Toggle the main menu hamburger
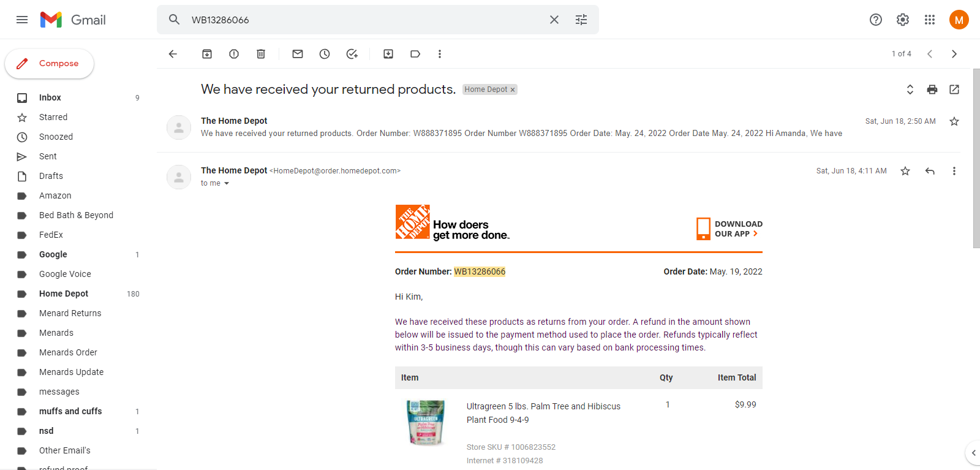980x470 pixels. pyautogui.click(x=22, y=20)
